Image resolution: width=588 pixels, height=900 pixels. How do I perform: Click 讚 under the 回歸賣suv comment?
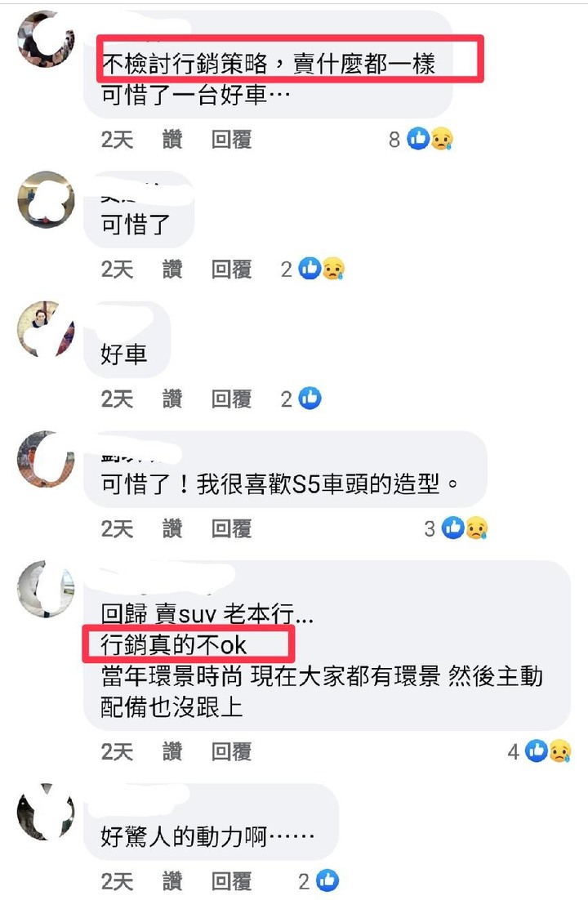[x=172, y=751]
